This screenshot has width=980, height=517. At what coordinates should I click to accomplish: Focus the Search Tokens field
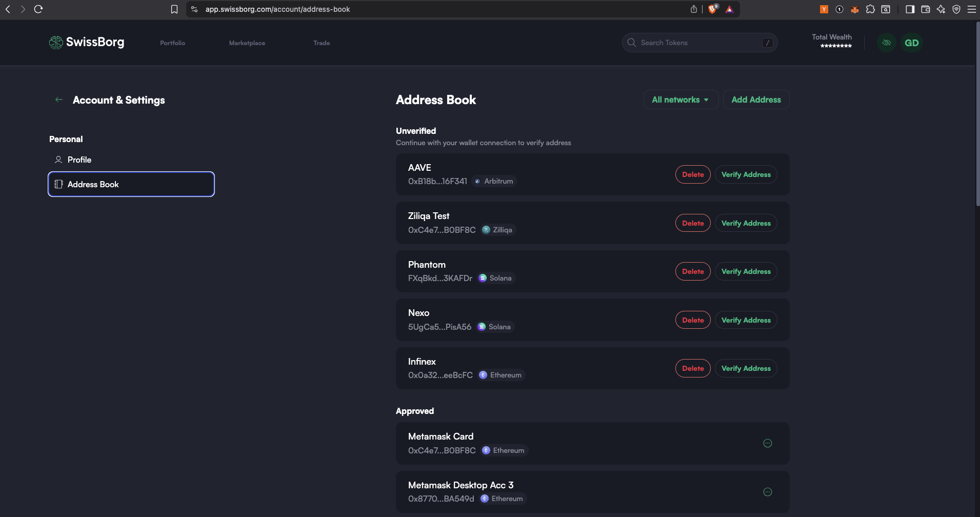[699, 43]
